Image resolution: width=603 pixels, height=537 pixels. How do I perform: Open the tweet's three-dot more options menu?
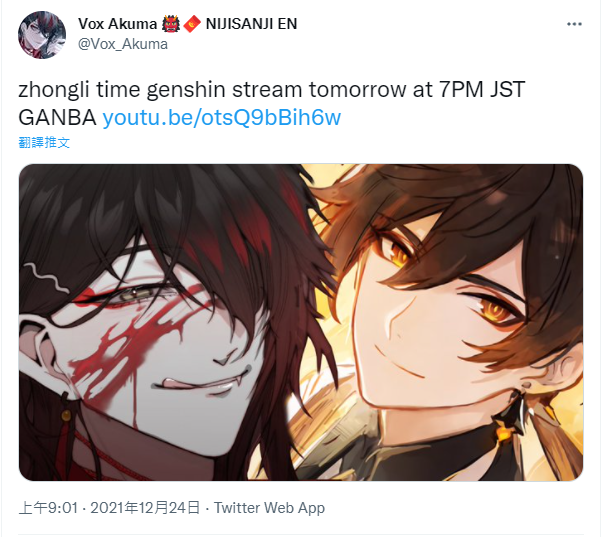(x=574, y=24)
